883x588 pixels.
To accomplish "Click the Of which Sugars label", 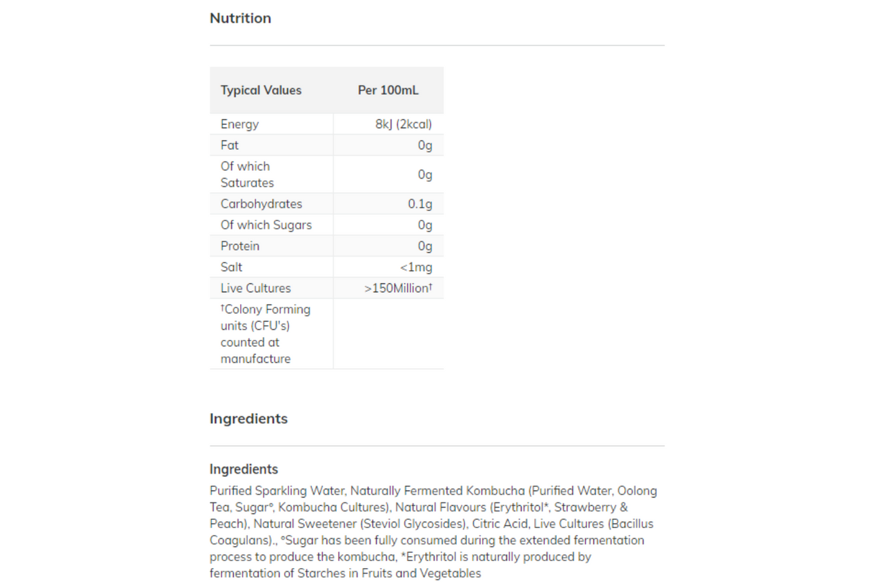I will [x=266, y=225].
